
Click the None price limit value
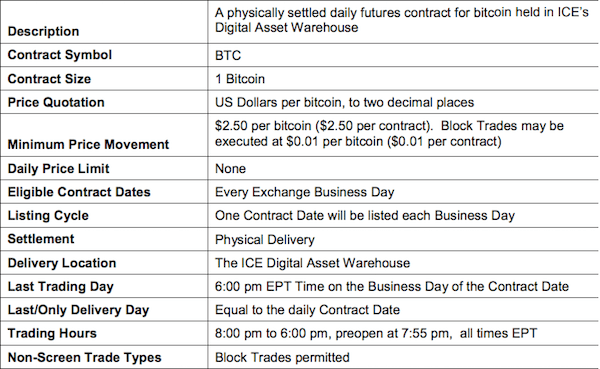230,168
